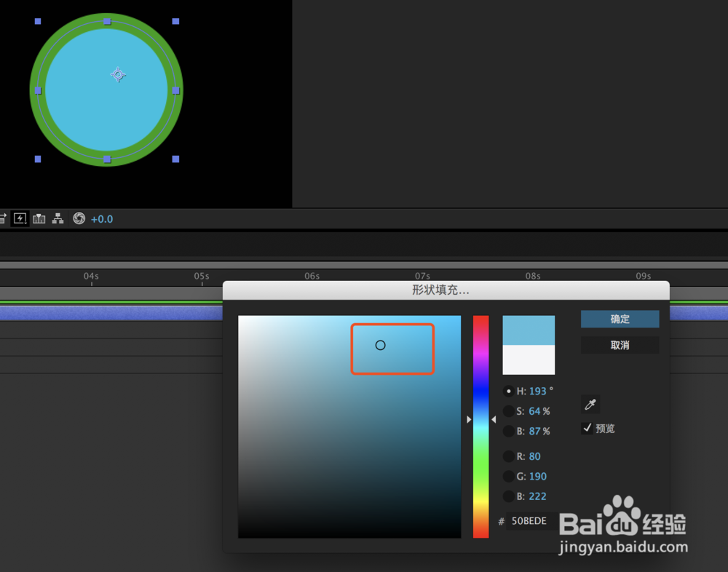The height and width of the screenshot is (572, 728).
Task: Confirm color with 确定 button
Action: 620,319
